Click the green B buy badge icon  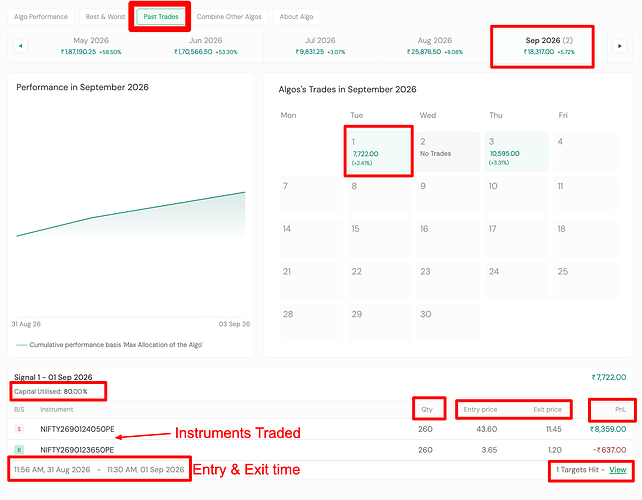[19, 450]
